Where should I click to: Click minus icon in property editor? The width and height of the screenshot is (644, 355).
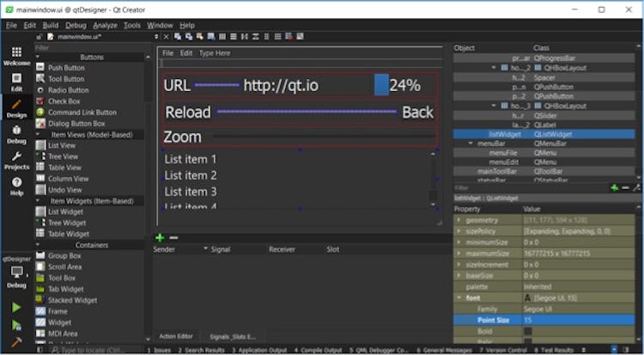[625, 187]
